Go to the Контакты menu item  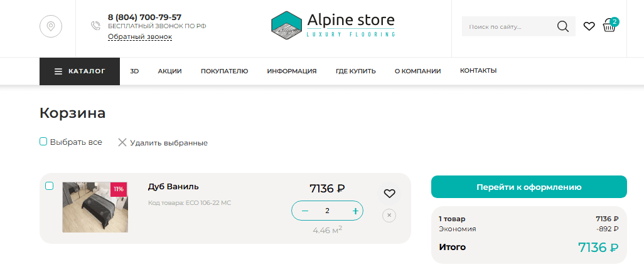click(478, 71)
